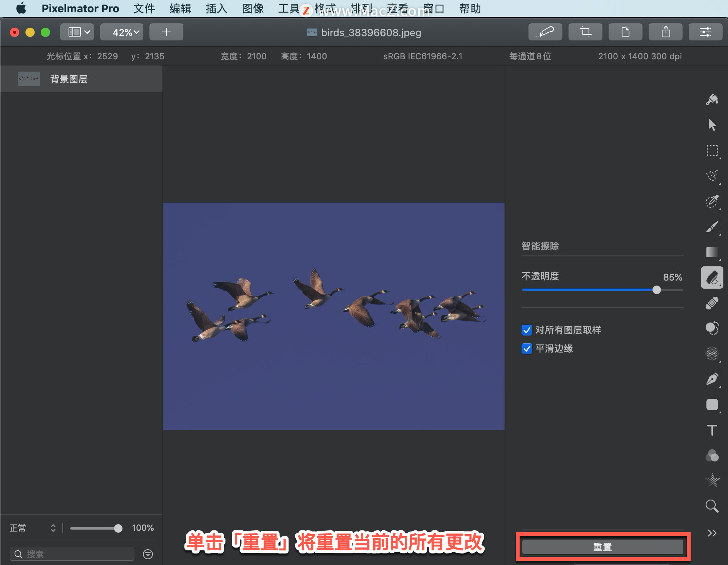This screenshot has width=728, height=565.
Task: Select the Blur/Soften dotted tool
Action: pos(712,354)
